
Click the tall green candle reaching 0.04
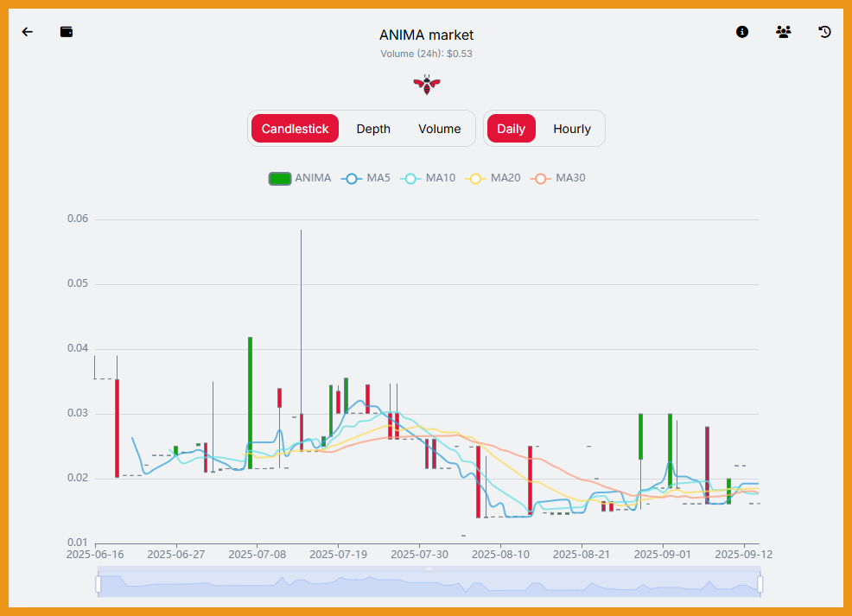[250, 403]
